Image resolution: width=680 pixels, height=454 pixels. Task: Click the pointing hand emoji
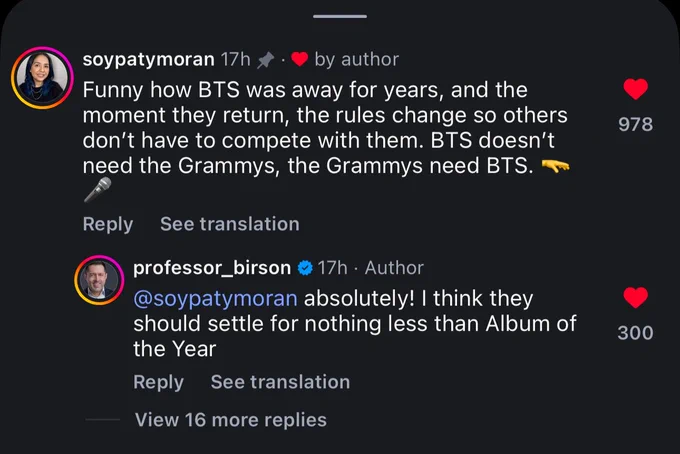tap(556, 166)
